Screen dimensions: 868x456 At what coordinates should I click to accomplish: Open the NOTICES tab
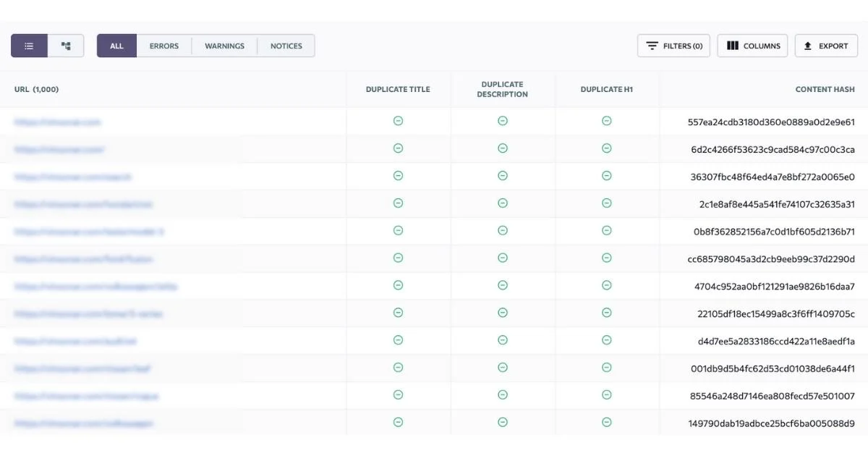[286, 46]
